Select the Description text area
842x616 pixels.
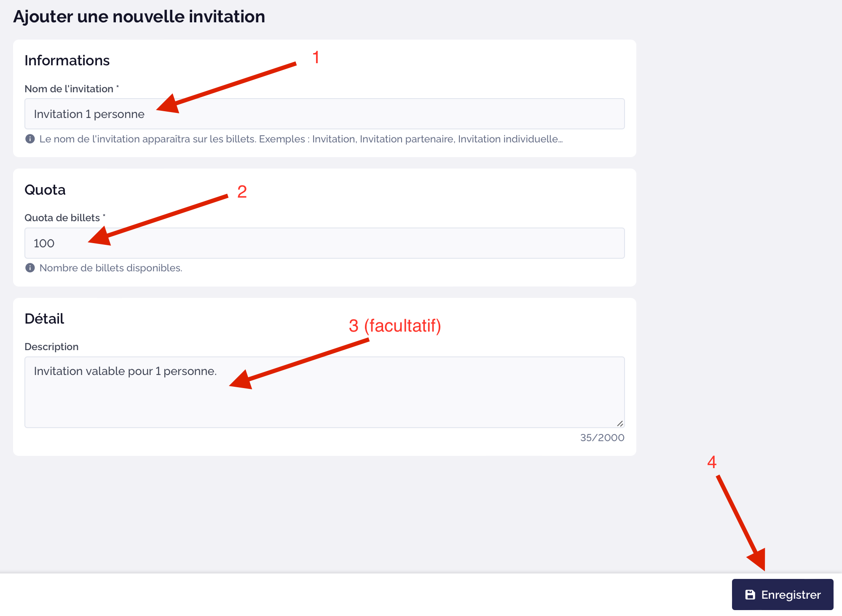[324, 392]
